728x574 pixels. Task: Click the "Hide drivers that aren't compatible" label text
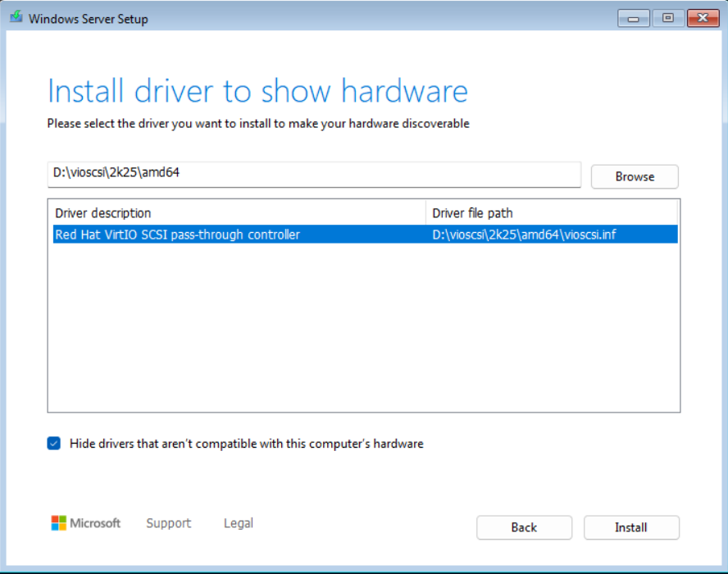(x=246, y=444)
